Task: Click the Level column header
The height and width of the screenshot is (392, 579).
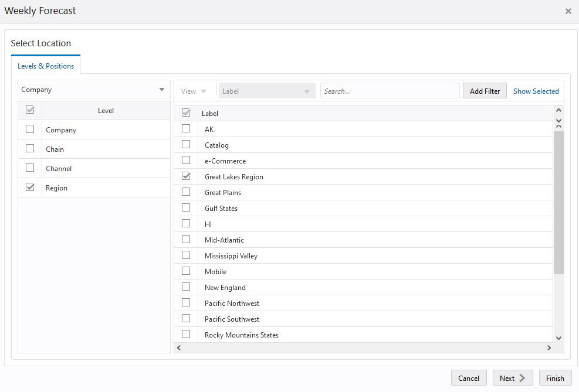Action: coord(106,111)
